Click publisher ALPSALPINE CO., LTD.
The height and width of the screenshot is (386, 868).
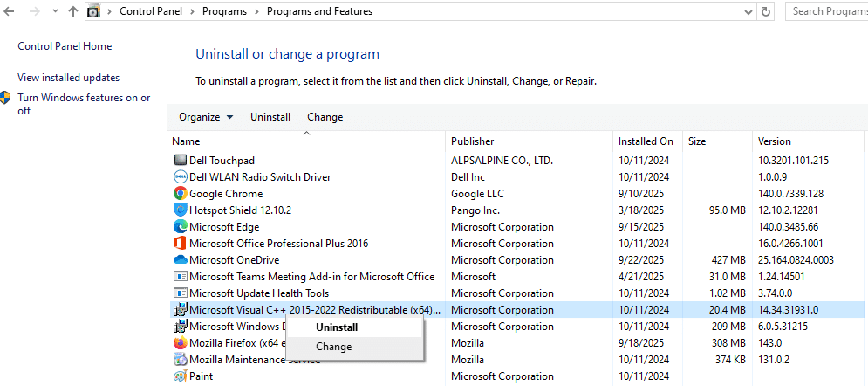(502, 161)
